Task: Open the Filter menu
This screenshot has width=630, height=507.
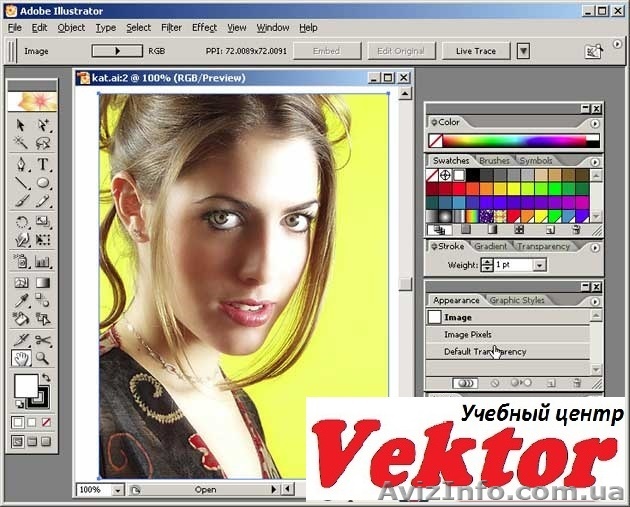Action: (x=171, y=28)
